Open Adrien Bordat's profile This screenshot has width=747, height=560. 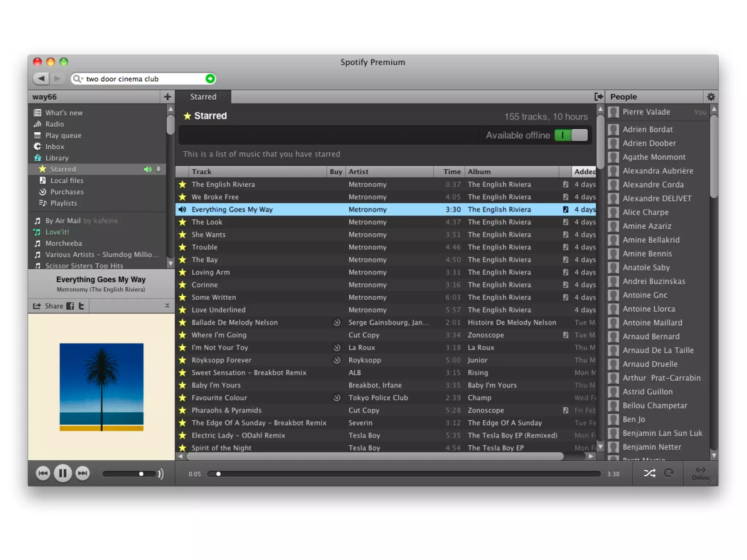647,129
